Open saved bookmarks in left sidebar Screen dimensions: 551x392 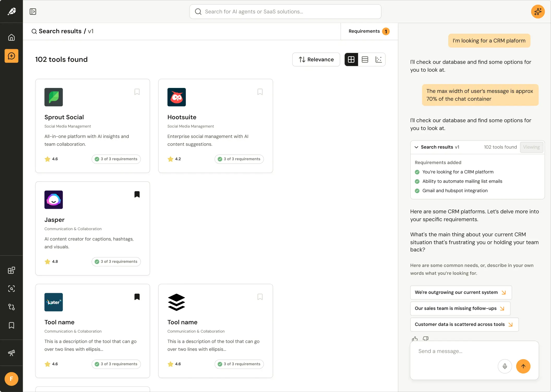tap(11, 325)
